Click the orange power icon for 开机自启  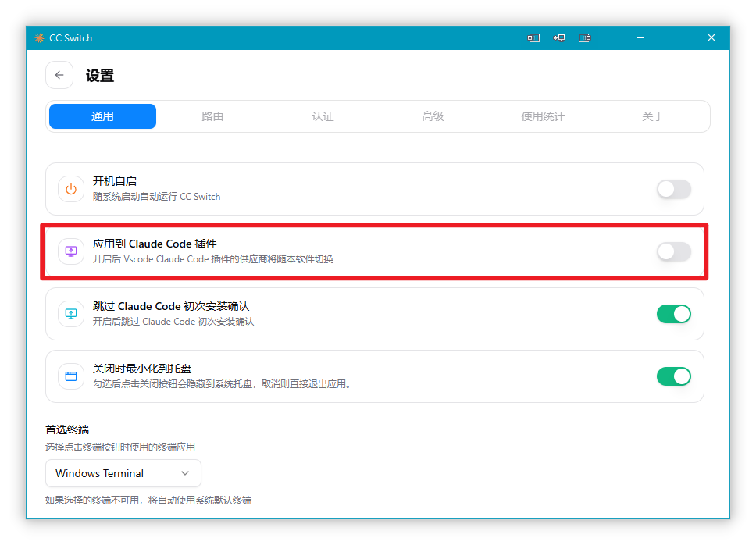71,189
